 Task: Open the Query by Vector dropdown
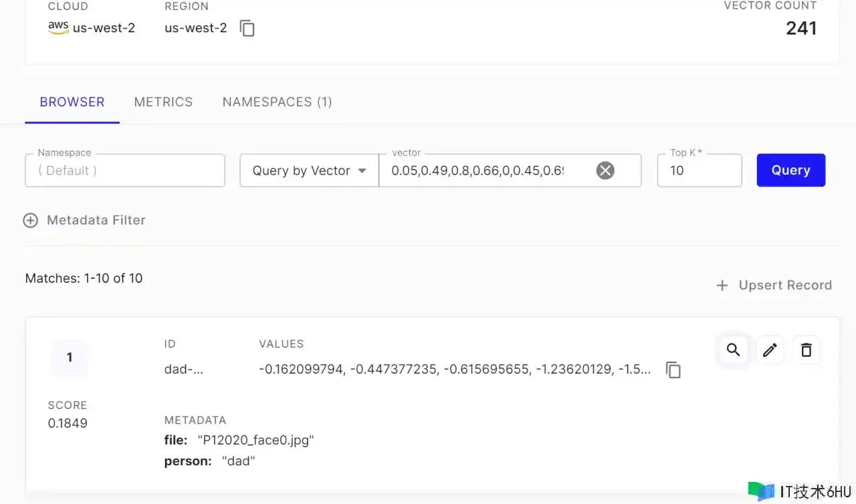coord(309,170)
